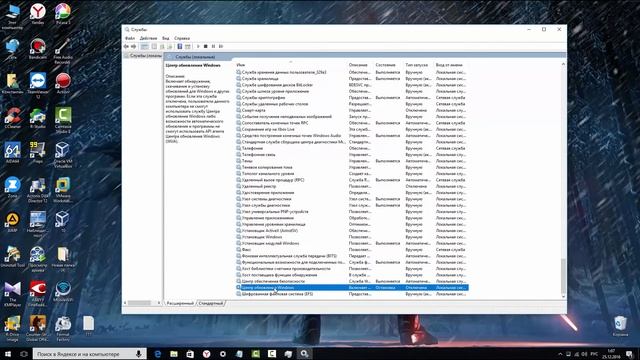This screenshot has width=640, height=360.
Task: Open the Format Factory desktop icon
Action: pyautogui.click(x=63, y=329)
